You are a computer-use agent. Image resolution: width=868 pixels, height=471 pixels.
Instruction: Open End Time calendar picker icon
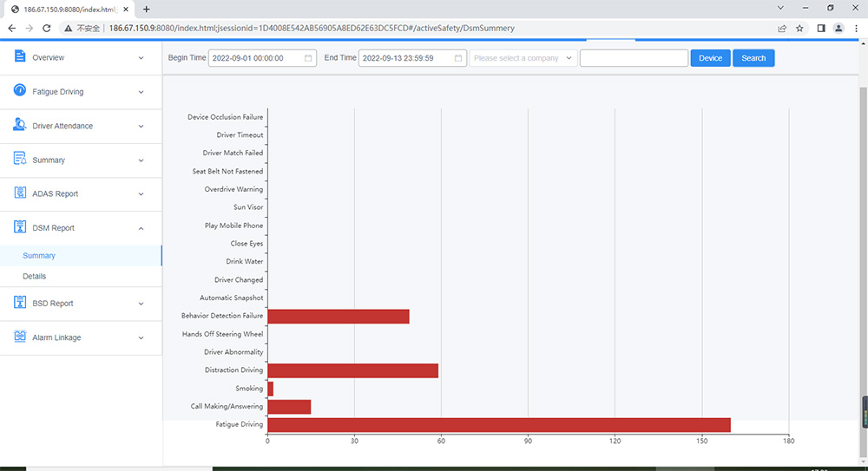[458, 58]
